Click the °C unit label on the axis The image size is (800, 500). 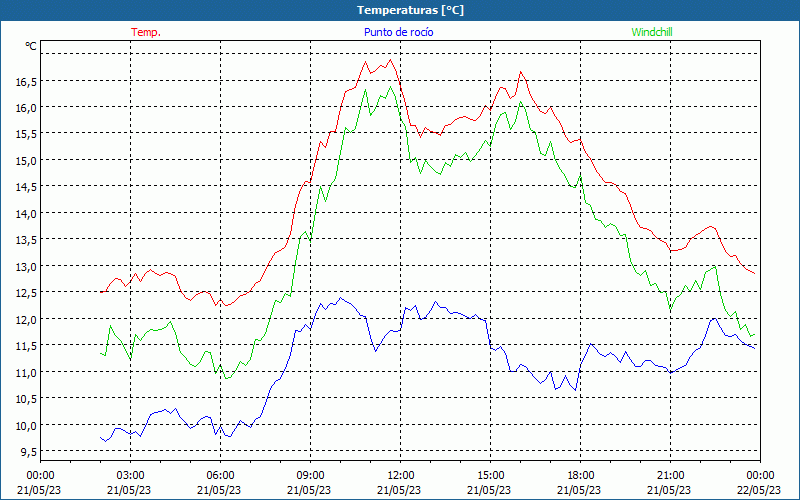(31, 46)
